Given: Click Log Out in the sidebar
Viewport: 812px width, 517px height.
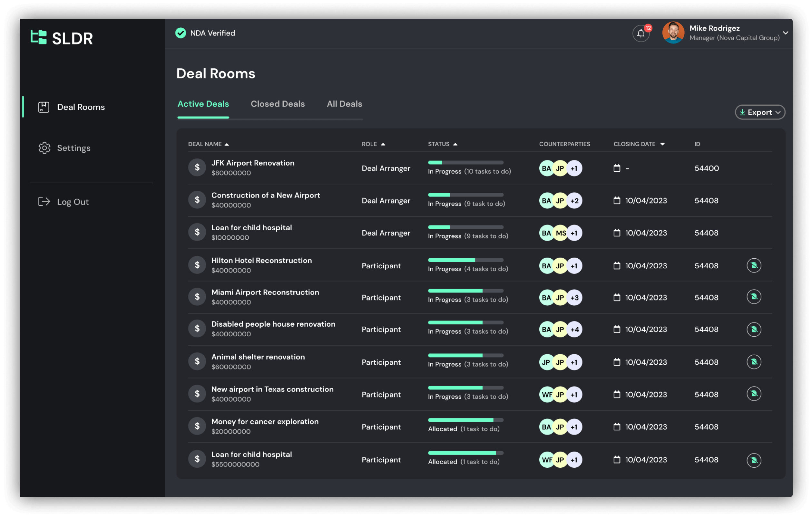Looking at the screenshot, I should click(x=73, y=202).
